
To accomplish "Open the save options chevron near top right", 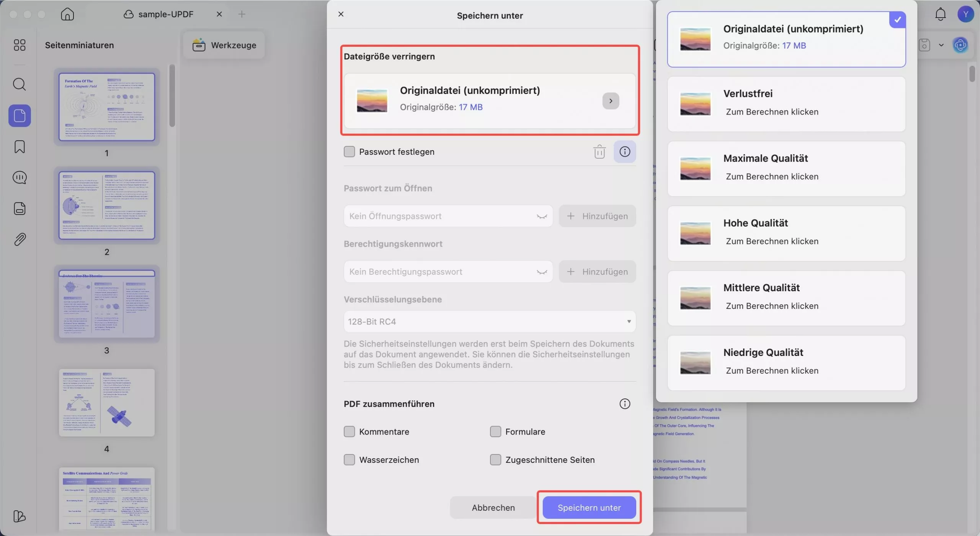I will tap(941, 45).
